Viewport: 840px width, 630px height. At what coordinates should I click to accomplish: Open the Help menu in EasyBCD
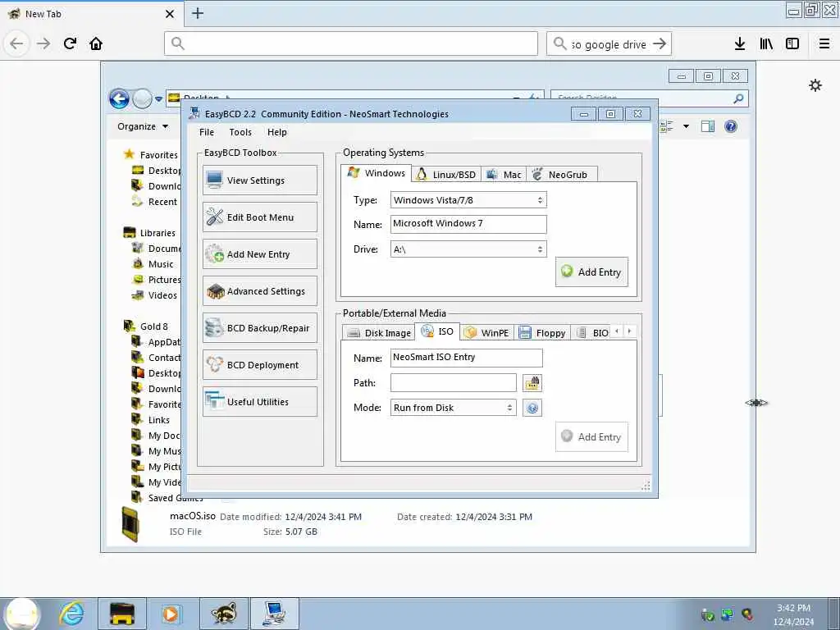(x=277, y=132)
